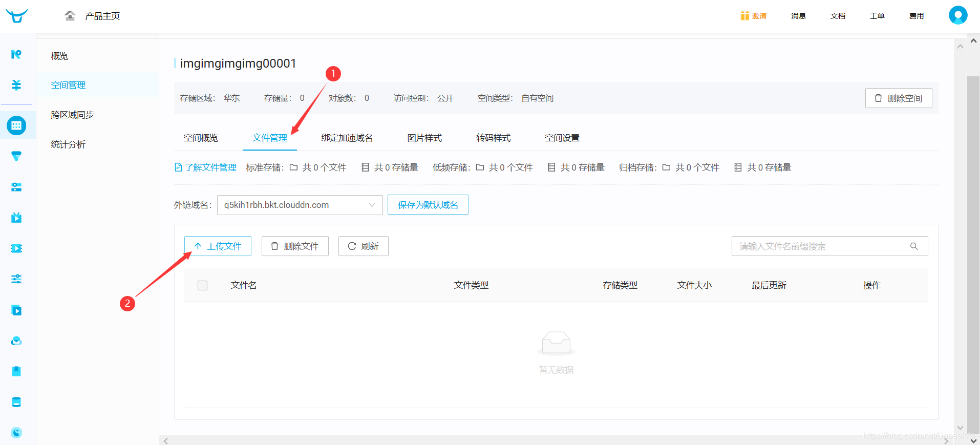Click 产品主页 in the header

point(102,16)
